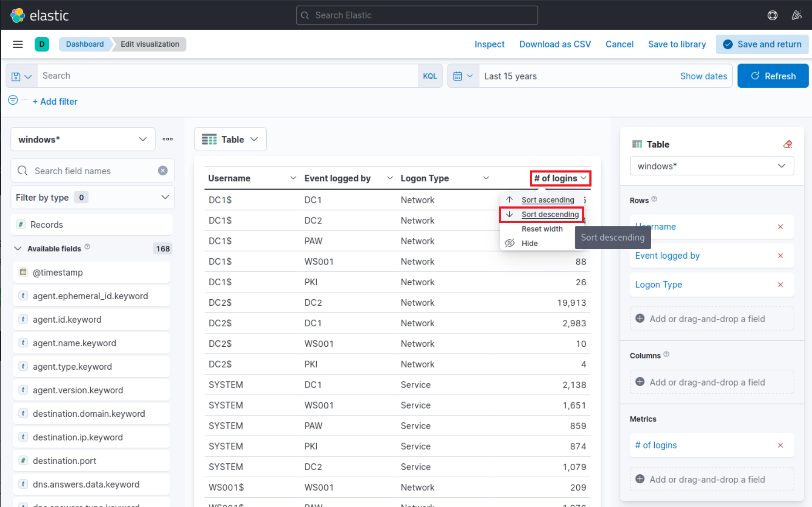The height and width of the screenshot is (507, 812).
Task: Click the filter funnel icon near Add filter
Action: [x=12, y=100]
